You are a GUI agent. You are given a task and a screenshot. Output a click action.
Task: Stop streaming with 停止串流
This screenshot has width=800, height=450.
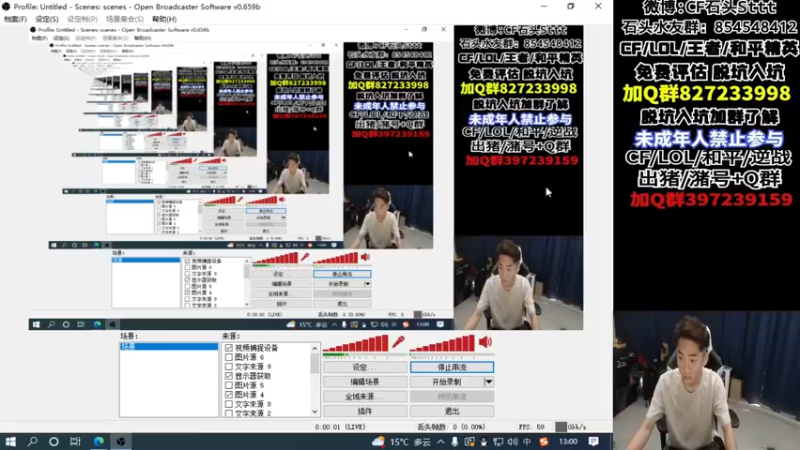452,367
